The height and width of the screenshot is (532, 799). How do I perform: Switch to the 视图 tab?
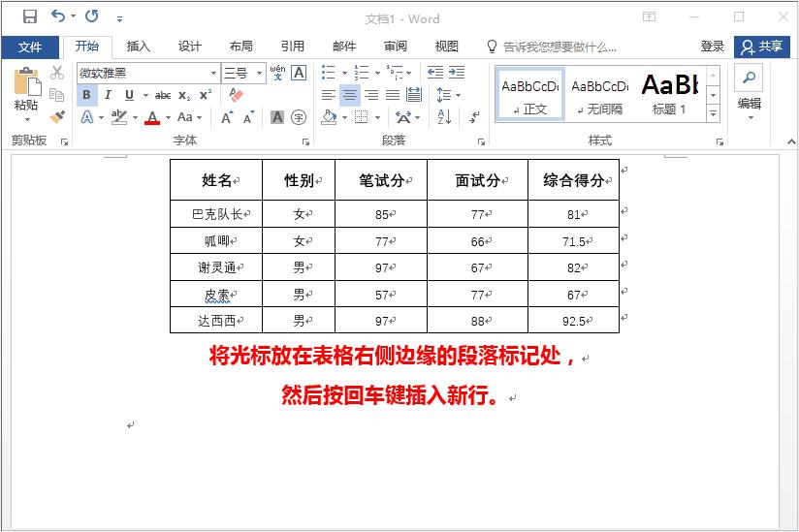click(x=446, y=47)
